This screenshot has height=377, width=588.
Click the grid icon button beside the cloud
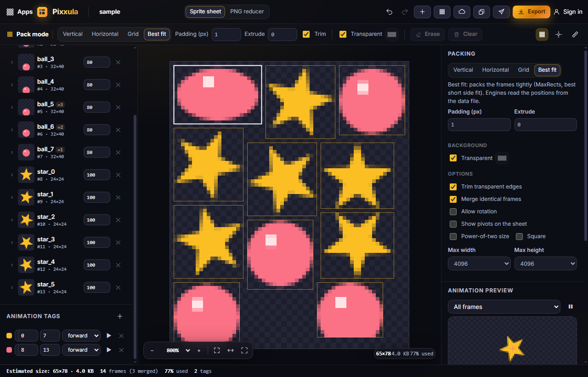pyautogui.click(x=442, y=12)
